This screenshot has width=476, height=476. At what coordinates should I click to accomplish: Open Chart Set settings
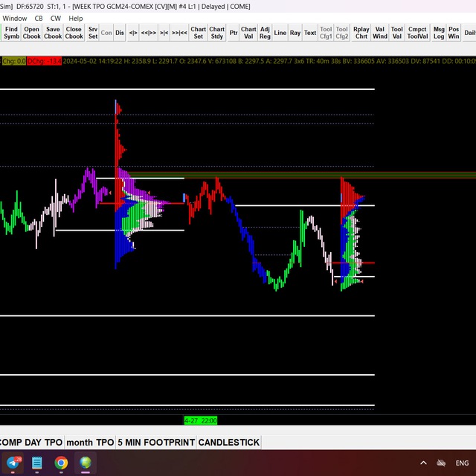coord(199,33)
